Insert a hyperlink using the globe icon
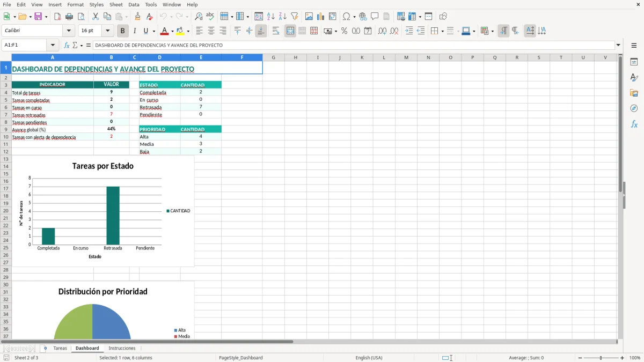The image size is (644, 362). [x=363, y=17]
